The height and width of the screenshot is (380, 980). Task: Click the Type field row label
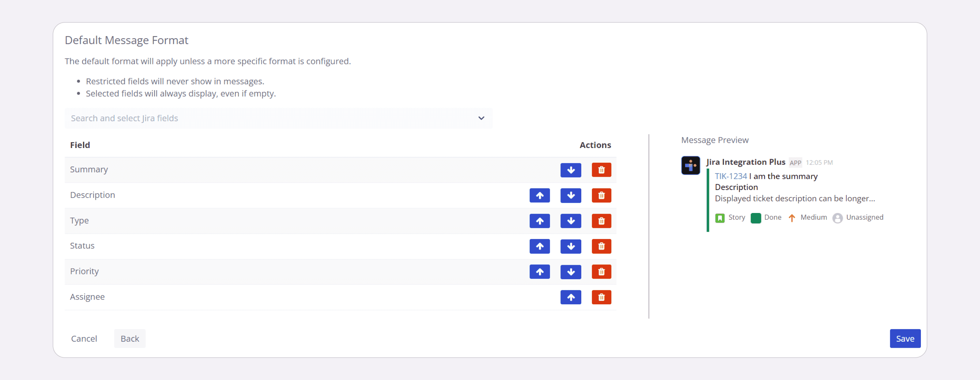coord(79,220)
